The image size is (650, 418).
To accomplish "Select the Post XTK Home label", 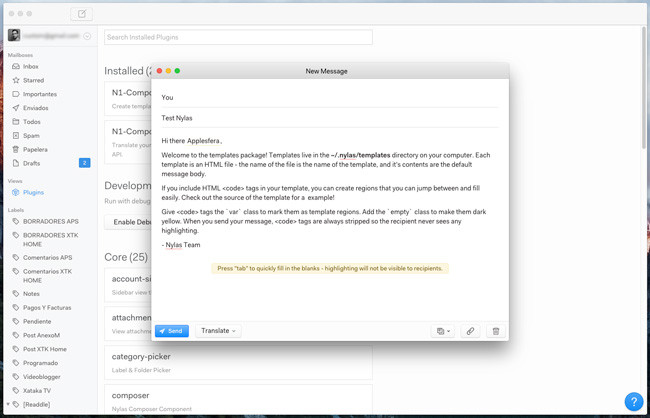I will click(45, 349).
